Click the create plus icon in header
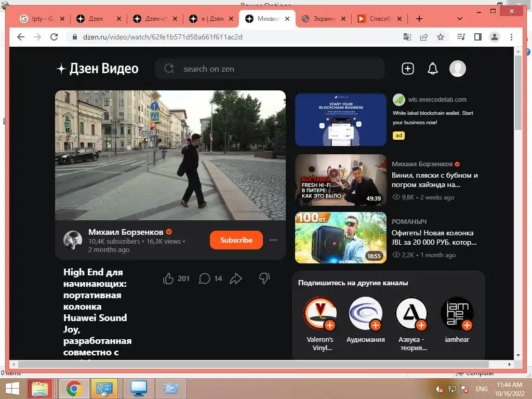The image size is (532, 399). click(407, 69)
